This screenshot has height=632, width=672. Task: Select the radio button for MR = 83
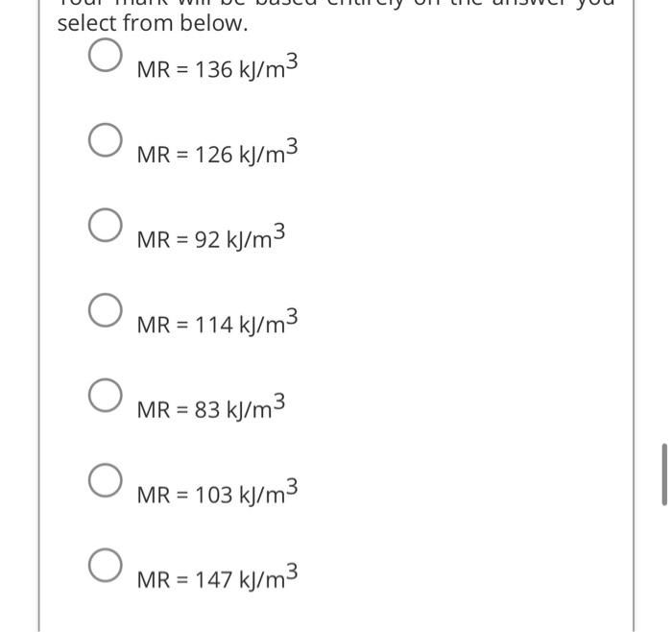(x=105, y=395)
